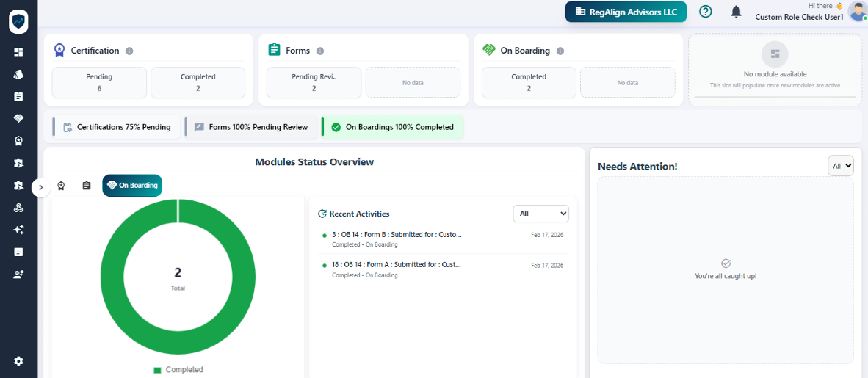Image resolution: width=868 pixels, height=378 pixels.
Task: Open the users icon in the sidebar
Action: pyautogui.click(x=19, y=274)
